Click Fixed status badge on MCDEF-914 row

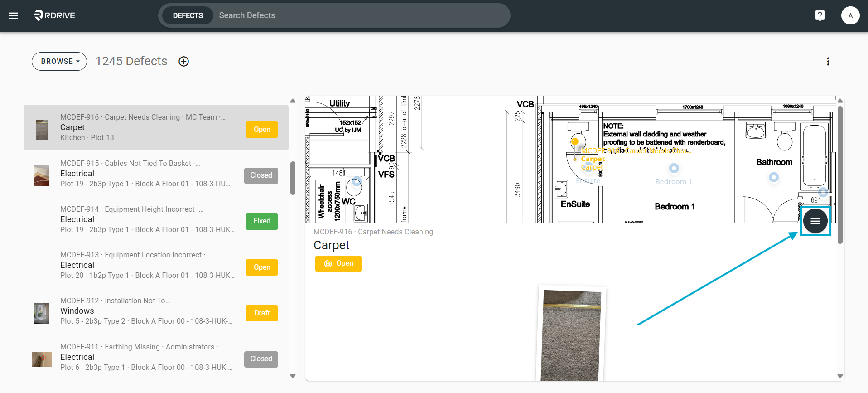[262, 221]
